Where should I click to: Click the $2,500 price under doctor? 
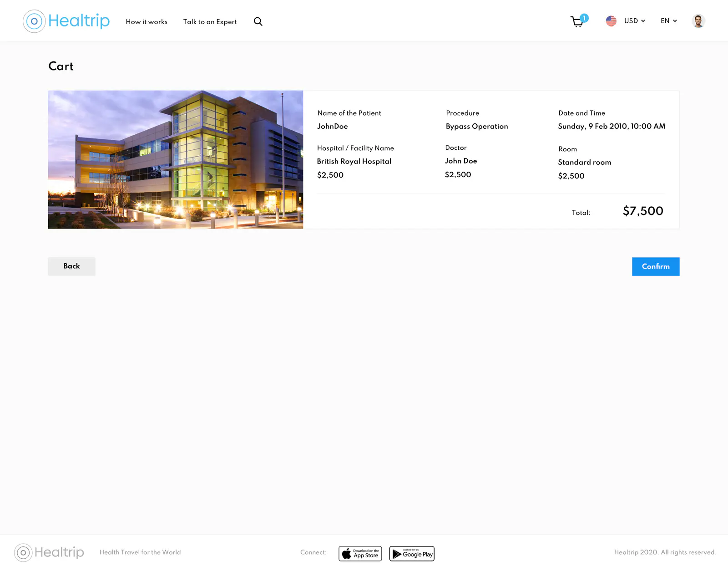click(x=458, y=175)
